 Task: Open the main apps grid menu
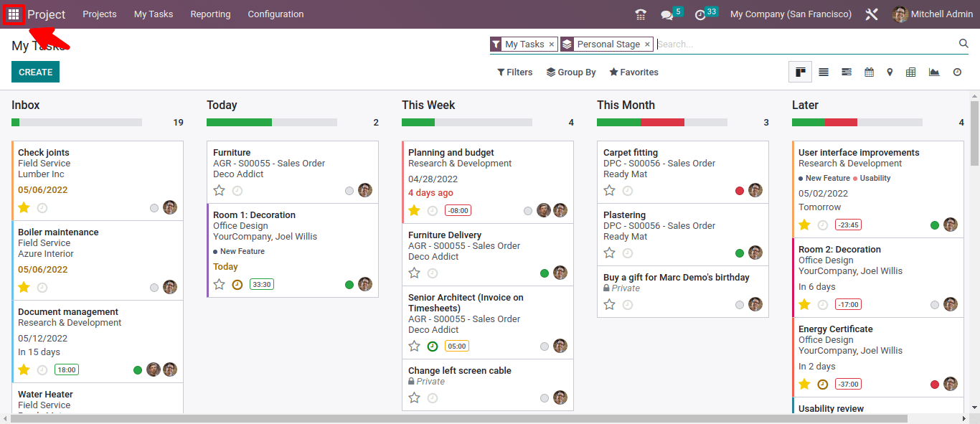point(14,14)
